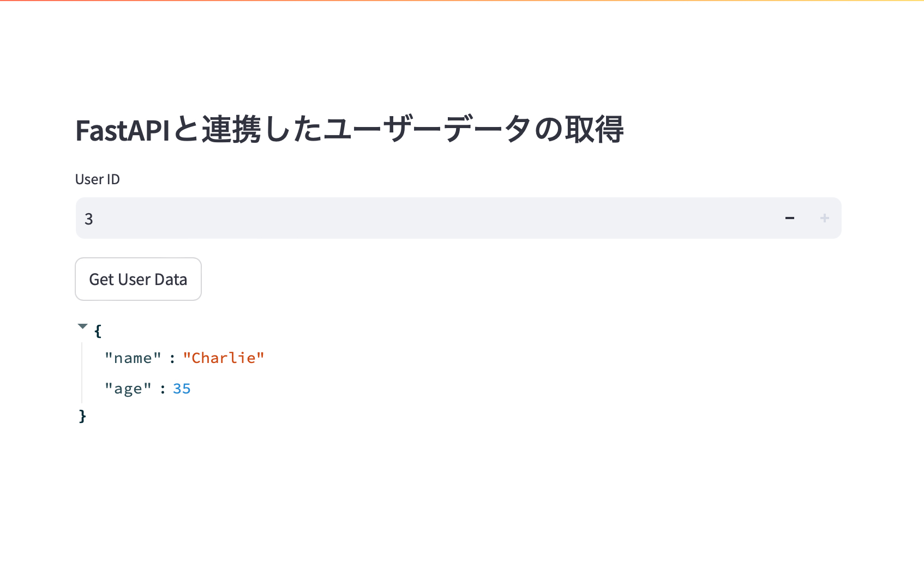Screen dimensions: 924x581
Task: Click the page title FastAPIと連携したユーザーデータの取得
Action: tap(351, 130)
